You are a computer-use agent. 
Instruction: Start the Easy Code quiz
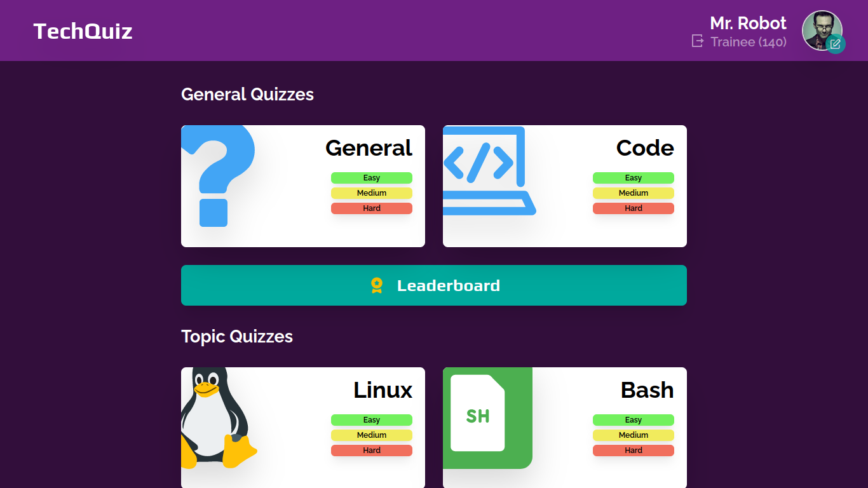(634, 178)
